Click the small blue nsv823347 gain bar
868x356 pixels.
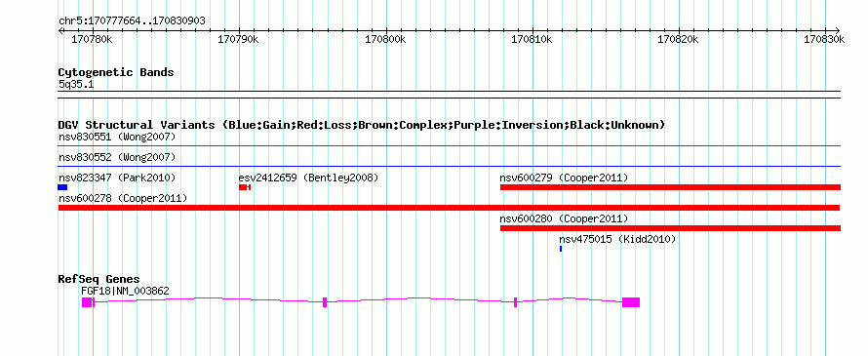(62, 187)
